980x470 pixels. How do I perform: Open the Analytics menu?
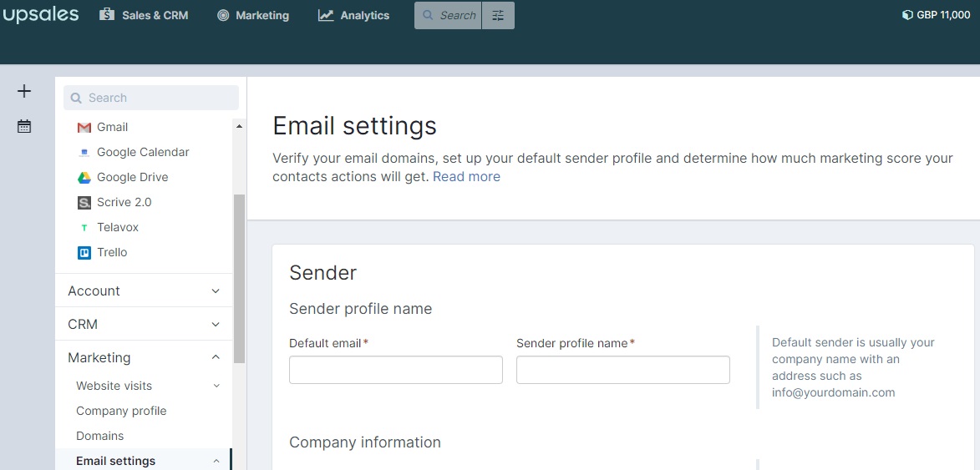353,16
